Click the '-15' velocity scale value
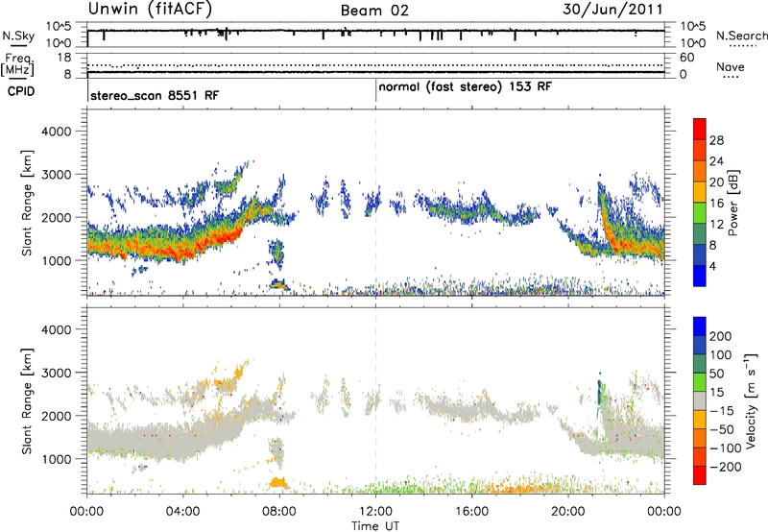 click(x=722, y=411)
